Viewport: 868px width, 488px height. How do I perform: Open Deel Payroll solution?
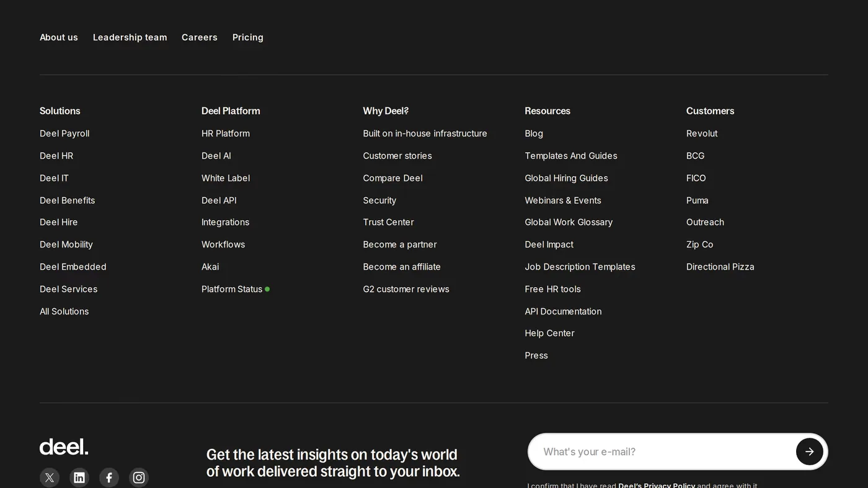click(x=64, y=133)
